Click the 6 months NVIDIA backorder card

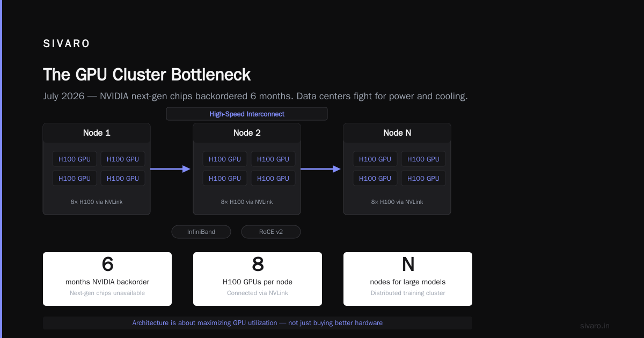(x=107, y=279)
